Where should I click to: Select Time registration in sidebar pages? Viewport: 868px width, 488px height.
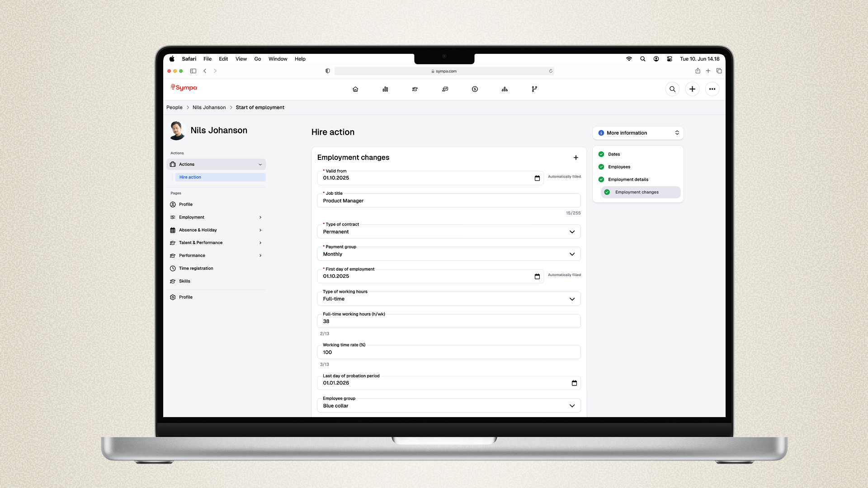pos(196,268)
